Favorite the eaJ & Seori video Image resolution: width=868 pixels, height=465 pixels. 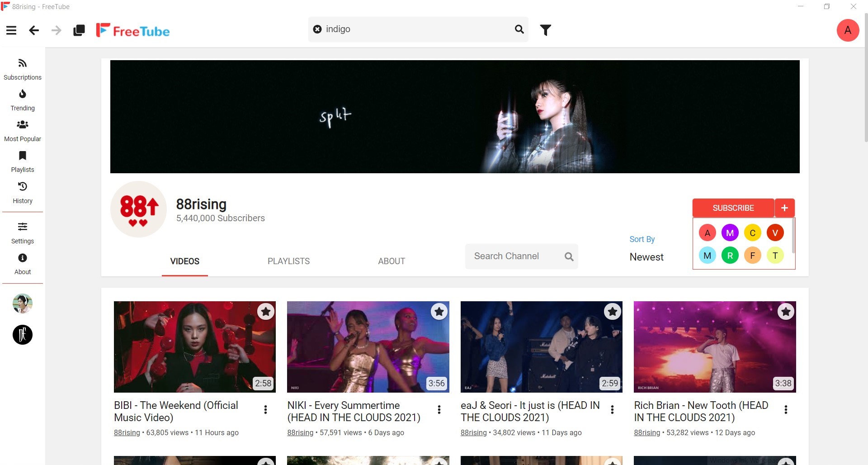pyautogui.click(x=613, y=312)
